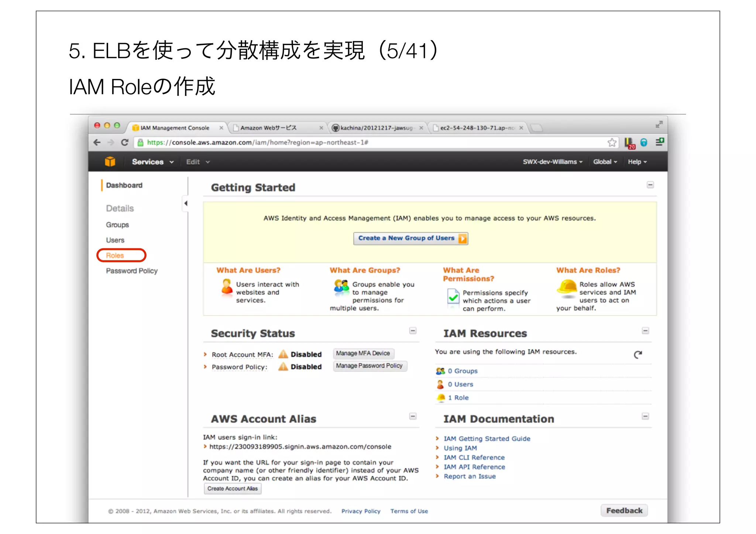Click the Create Account Alias button

(x=233, y=489)
